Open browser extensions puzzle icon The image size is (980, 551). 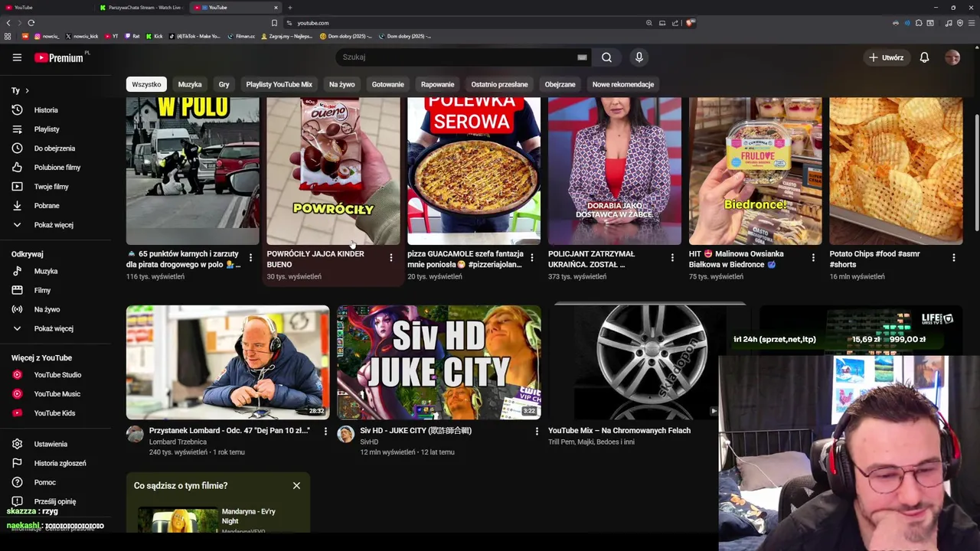pos(919,23)
